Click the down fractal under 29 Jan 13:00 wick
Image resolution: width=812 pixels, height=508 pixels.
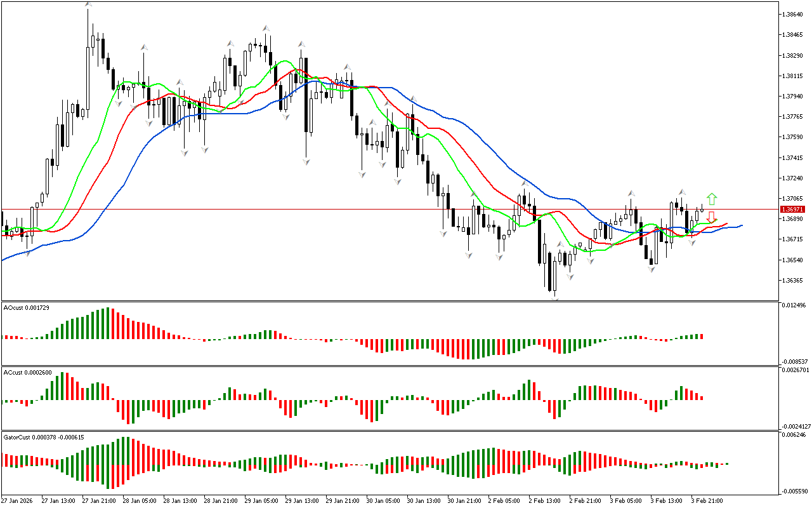[x=306, y=162]
